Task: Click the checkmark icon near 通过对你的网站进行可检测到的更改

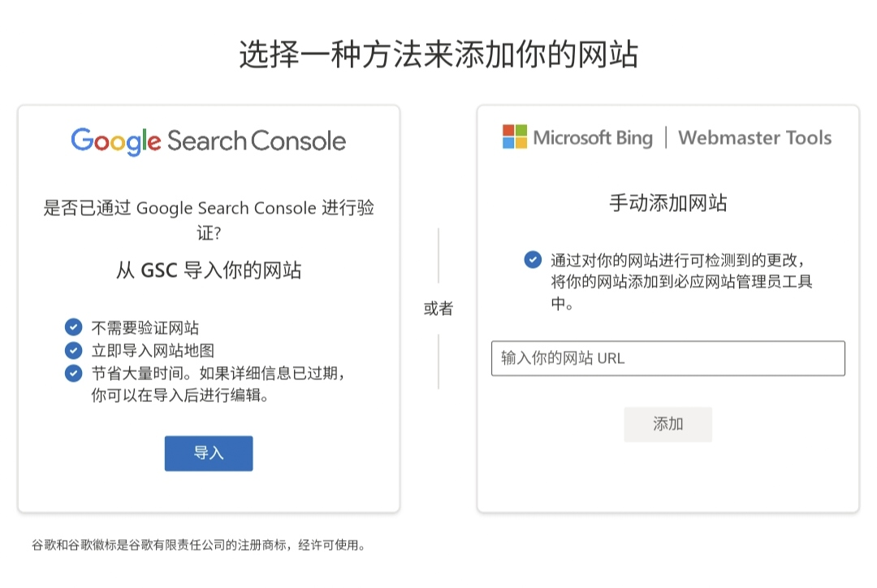Action: 534,260
